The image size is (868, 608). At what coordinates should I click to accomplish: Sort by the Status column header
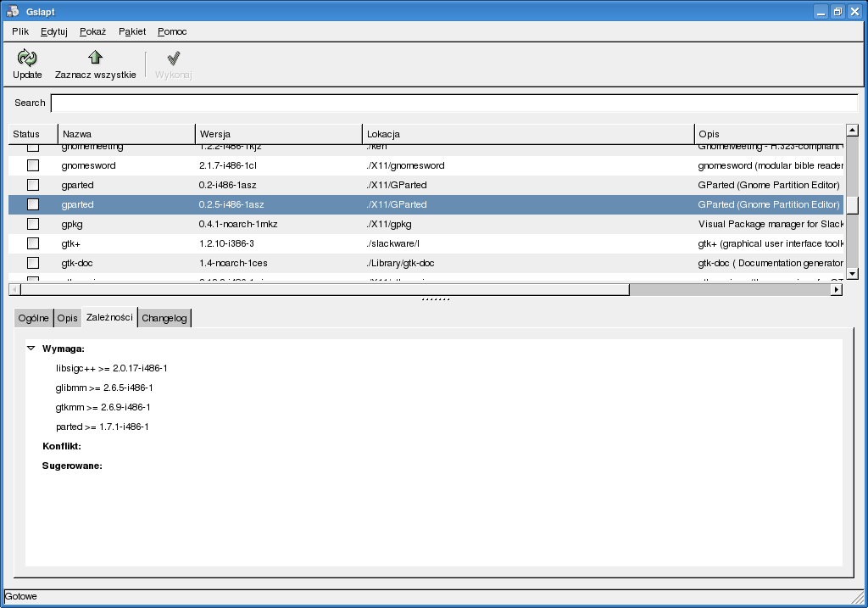click(33, 134)
